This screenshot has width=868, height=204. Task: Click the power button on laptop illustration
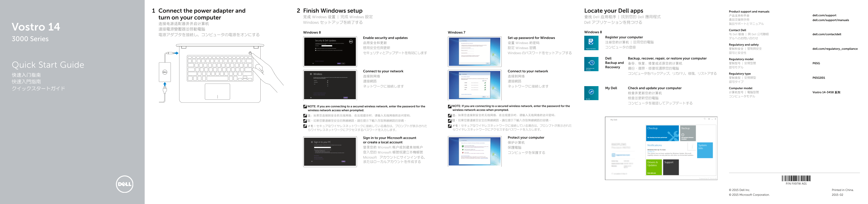[x=250, y=53]
